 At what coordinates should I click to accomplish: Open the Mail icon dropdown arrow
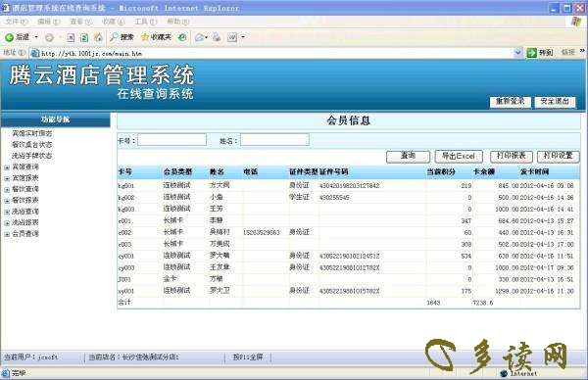click(x=206, y=37)
